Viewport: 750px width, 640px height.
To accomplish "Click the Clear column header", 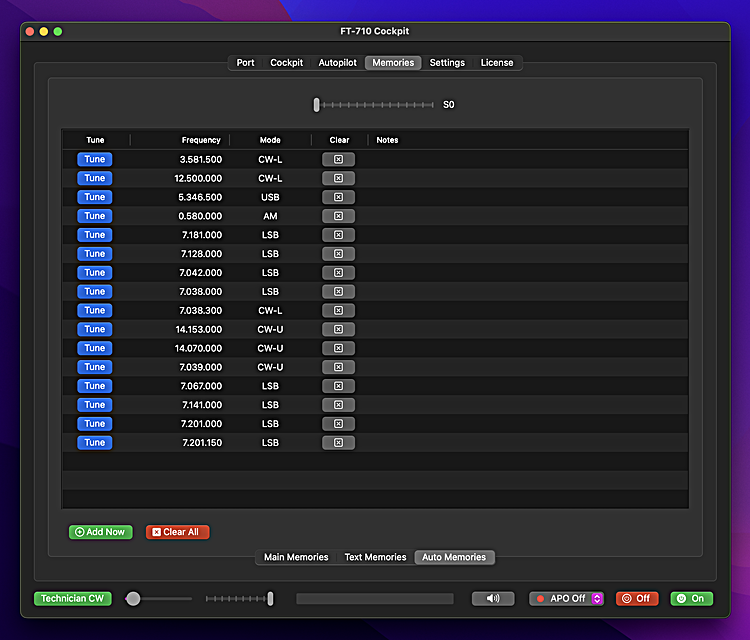I will point(340,140).
